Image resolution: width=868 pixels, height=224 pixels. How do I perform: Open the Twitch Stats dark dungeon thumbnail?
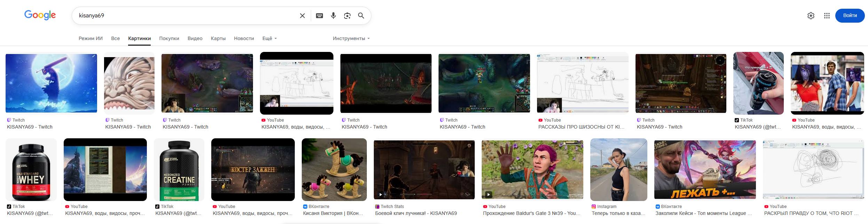point(424,170)
